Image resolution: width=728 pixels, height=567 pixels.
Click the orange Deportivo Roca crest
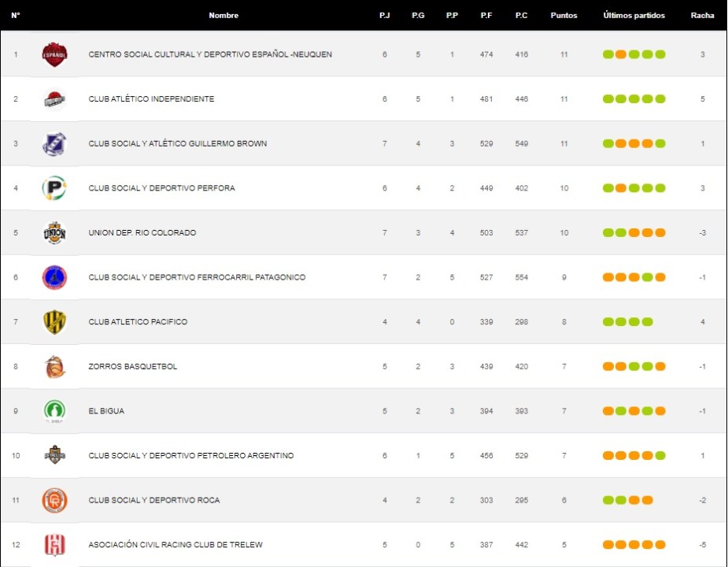click(x=54, y=500)
